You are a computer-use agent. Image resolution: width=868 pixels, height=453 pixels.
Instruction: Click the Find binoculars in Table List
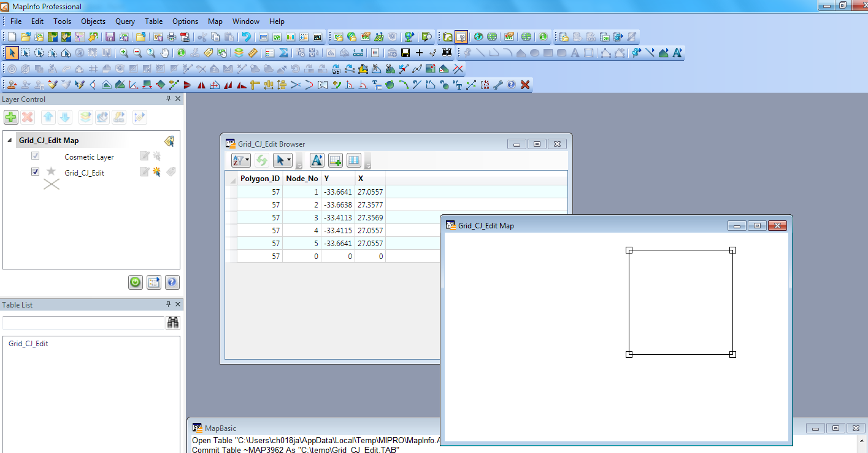[x=173, y=322]
